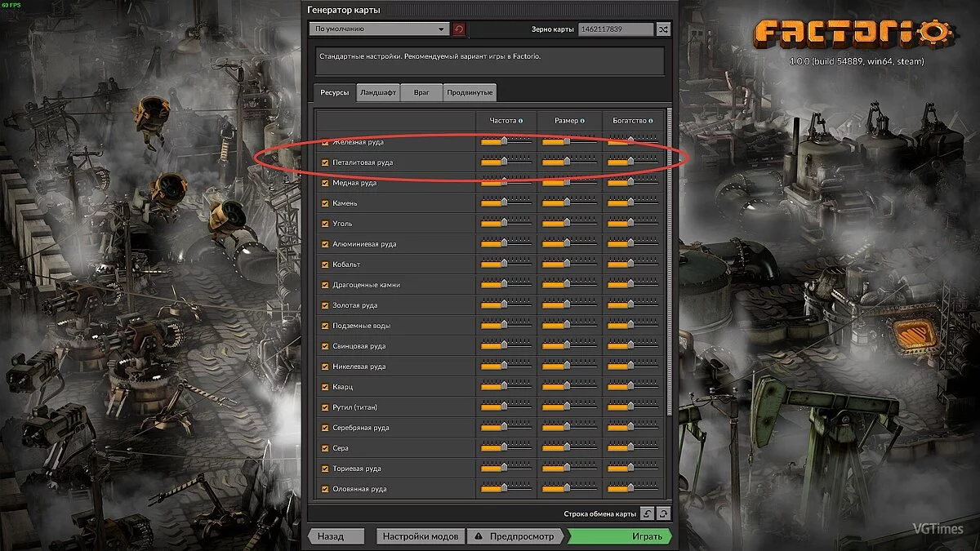Click the info icon beside Богатство

651,121
